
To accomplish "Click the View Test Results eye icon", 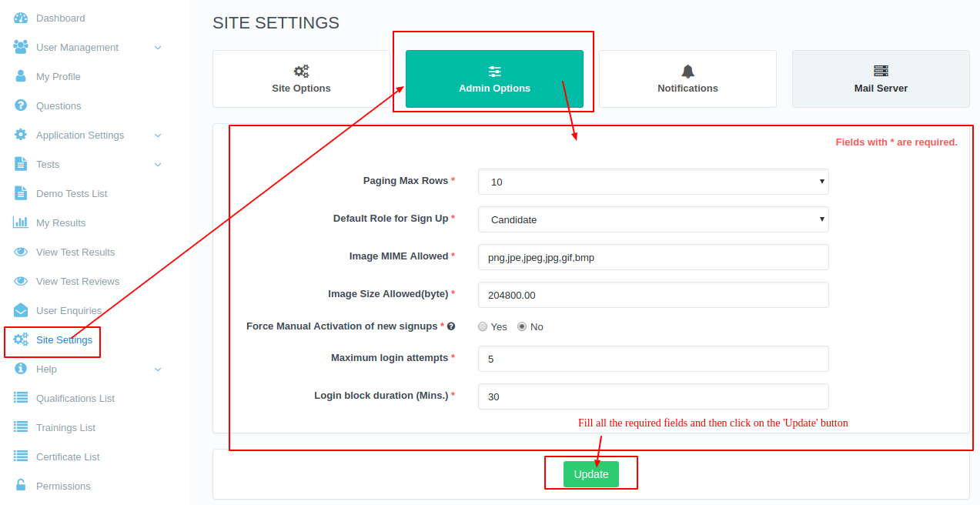I will (21, 252).
